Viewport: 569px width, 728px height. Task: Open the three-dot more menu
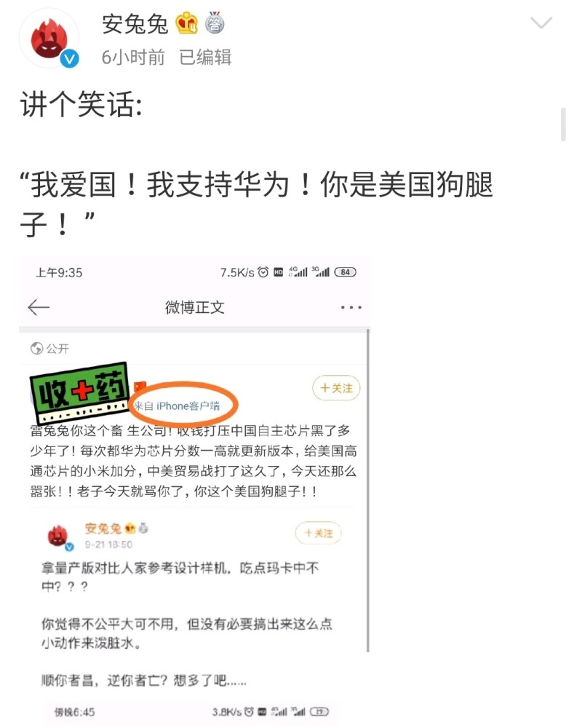tap(351, 307)
